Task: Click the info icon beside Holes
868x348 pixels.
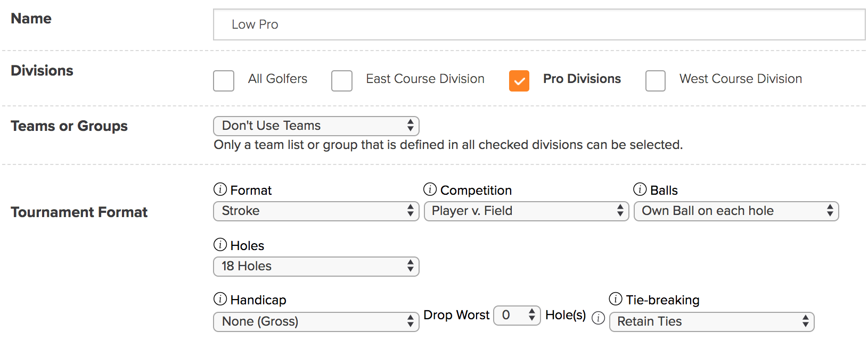Action: click(220, 245)
